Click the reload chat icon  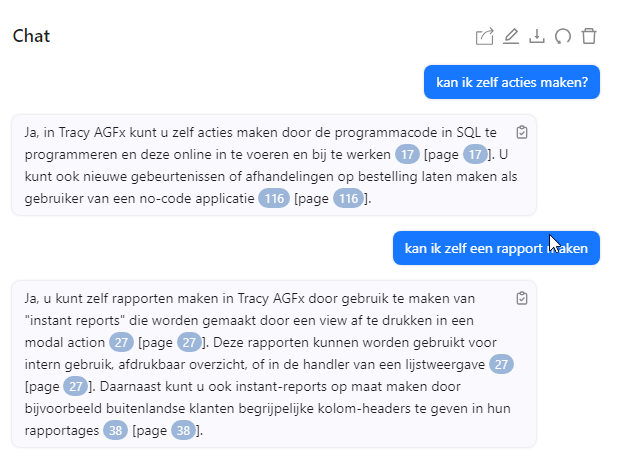click(563, 36)
